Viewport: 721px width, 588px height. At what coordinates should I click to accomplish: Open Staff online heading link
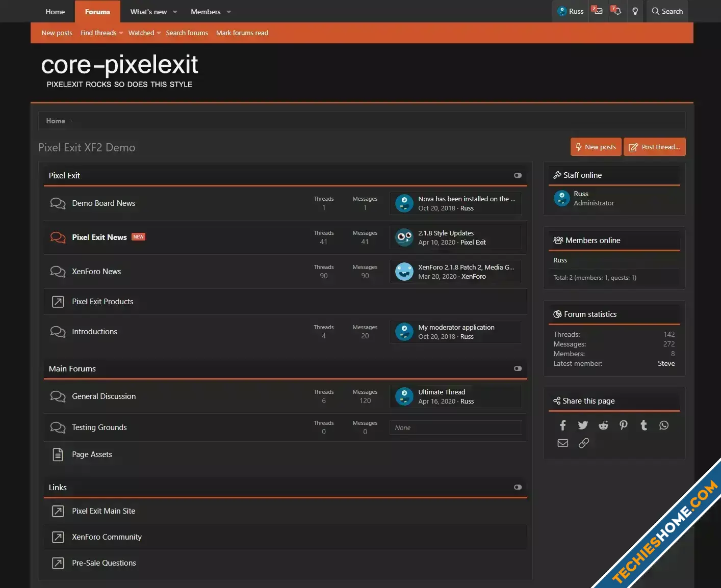(x=582, y=175)
